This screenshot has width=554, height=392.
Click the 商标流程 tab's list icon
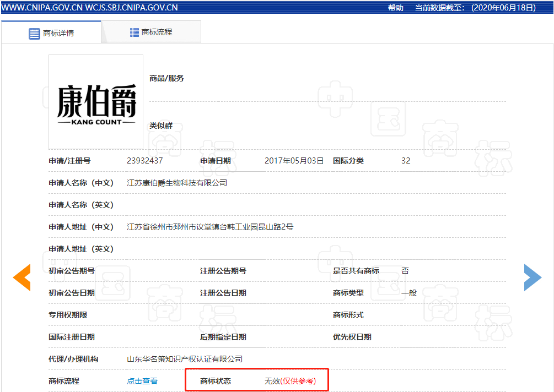point(135,32)
